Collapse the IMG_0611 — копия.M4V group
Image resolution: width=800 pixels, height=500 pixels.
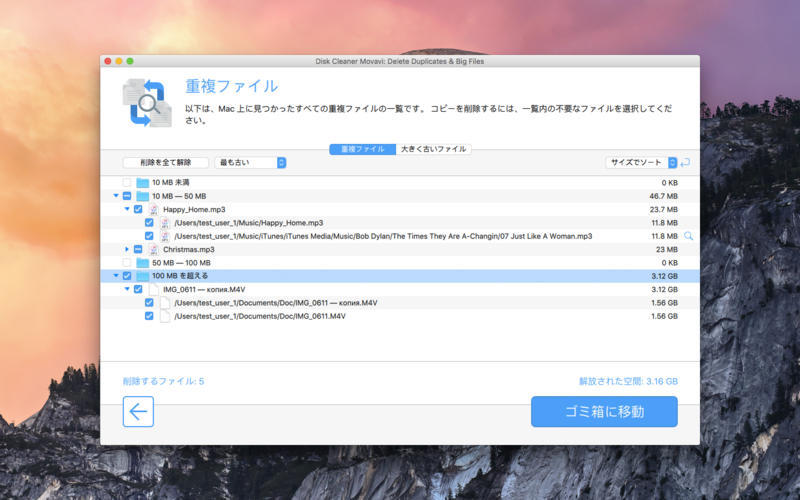pos(127,289)
